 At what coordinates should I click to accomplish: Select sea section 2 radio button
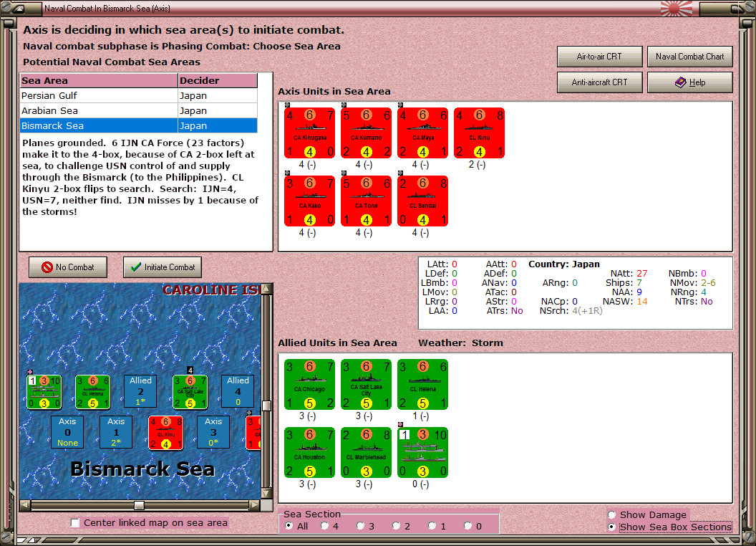point(396,526)
